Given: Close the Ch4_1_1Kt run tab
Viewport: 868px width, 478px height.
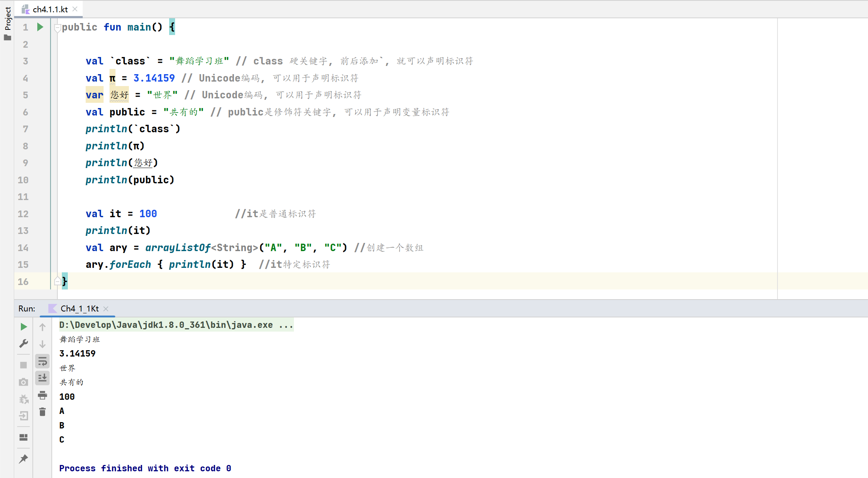Looking at the screenshot, I should click(x=106, y=308).
